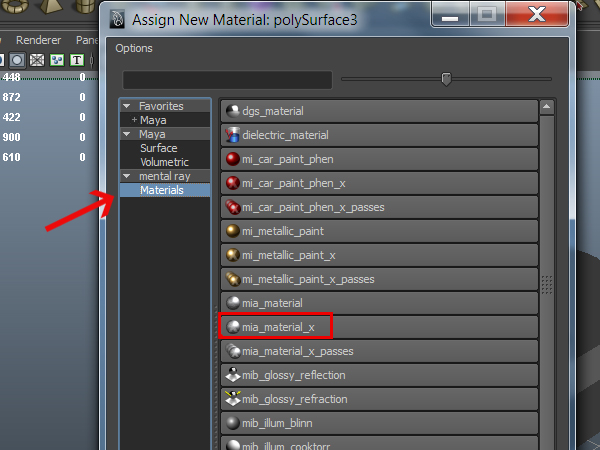
Task: Minimize the Assign New Material window
Action: 450,15
